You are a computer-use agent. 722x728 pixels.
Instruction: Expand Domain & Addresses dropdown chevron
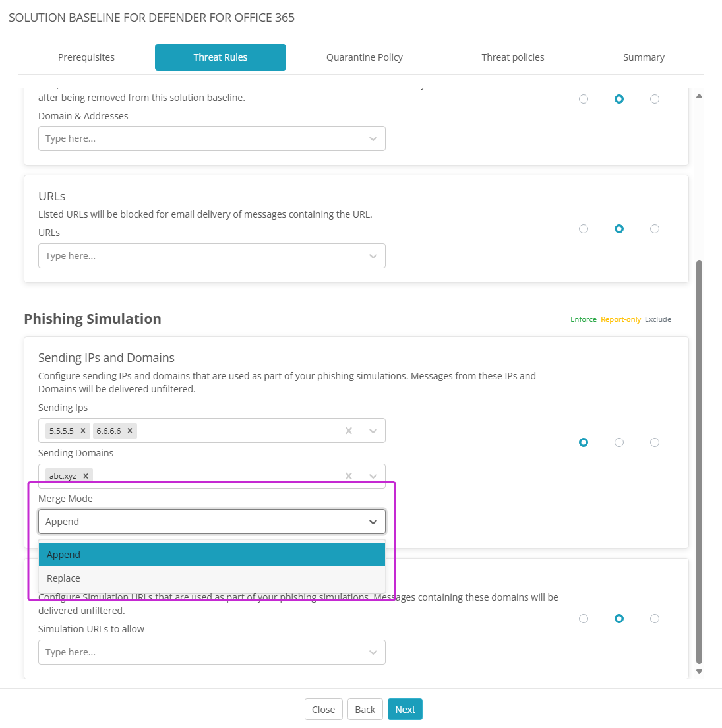point(373,138)
